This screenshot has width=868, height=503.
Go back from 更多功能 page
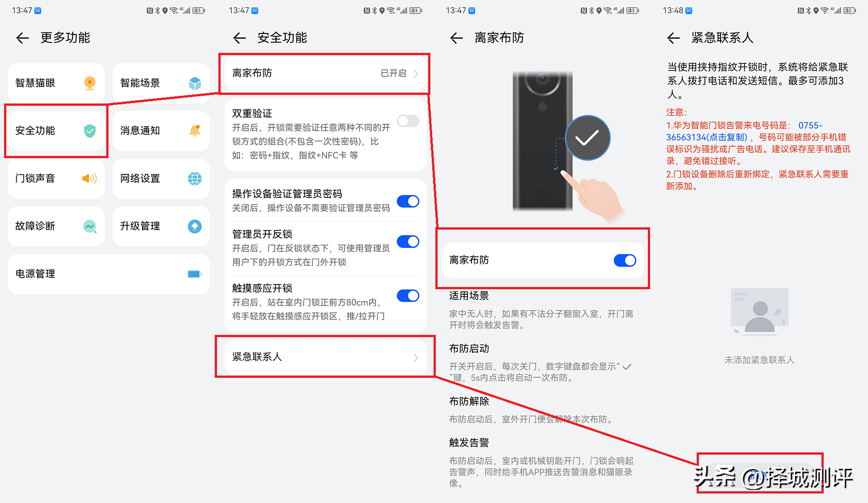23,38
